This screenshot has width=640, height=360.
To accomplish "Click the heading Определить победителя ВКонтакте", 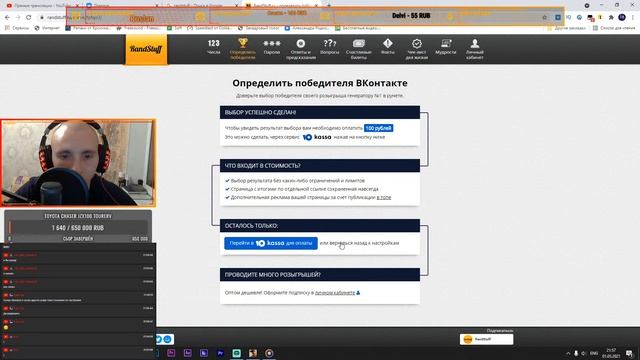I will coord(320,83).
